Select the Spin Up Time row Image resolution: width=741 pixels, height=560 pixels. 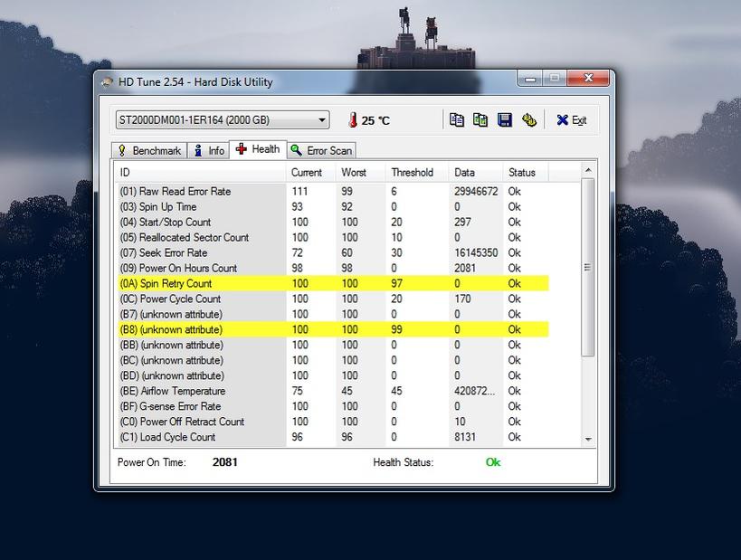pos(332,206)
